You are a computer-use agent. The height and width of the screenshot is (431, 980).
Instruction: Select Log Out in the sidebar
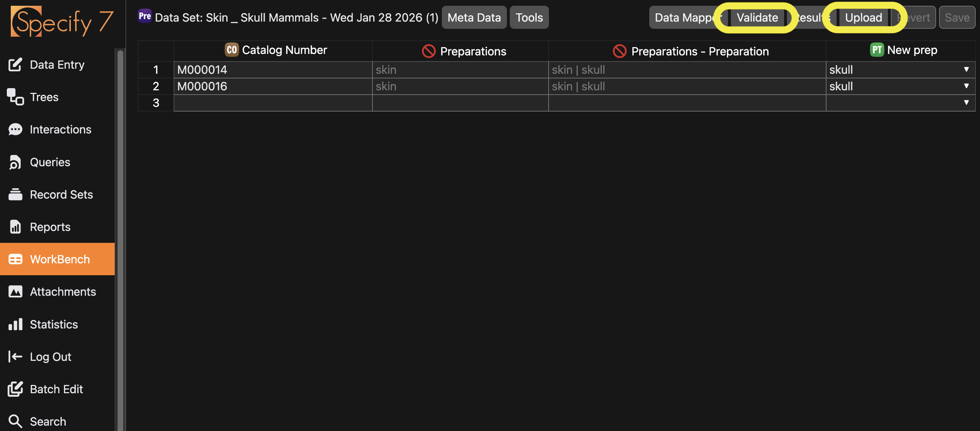50,357
